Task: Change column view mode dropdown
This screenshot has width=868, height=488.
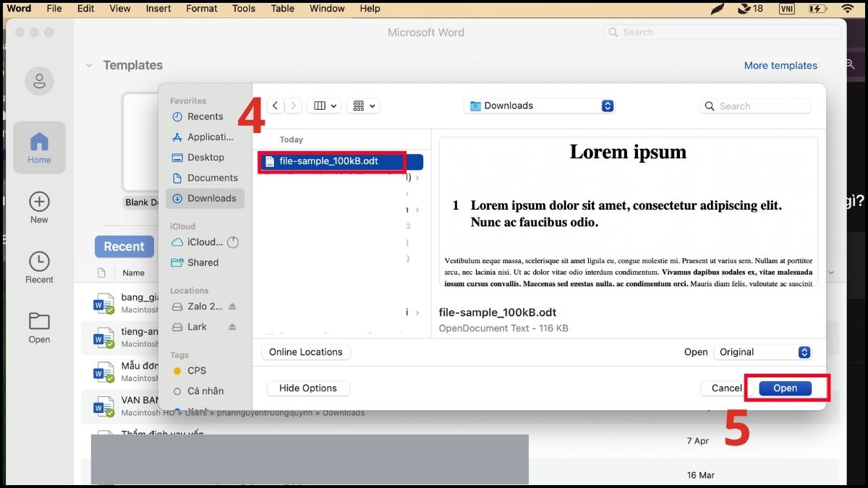Action: [324, 106]
